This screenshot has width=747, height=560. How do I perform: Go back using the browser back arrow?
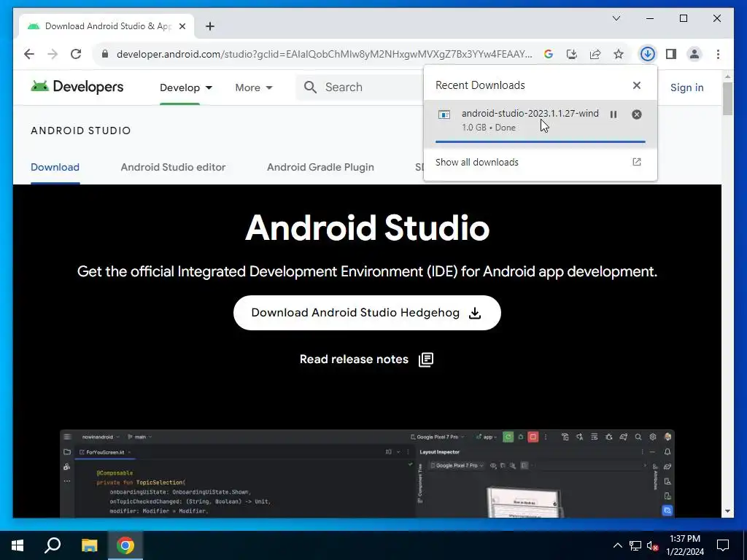coord(29,54)
